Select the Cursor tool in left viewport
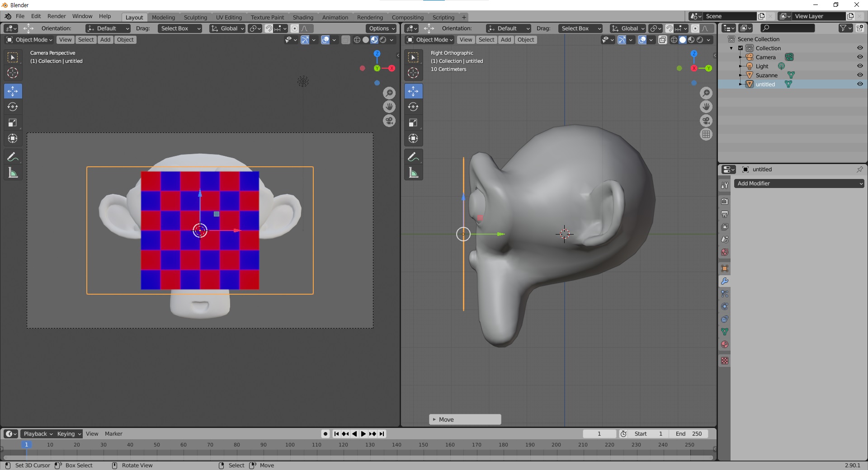The height and width of the screenshot is (470, 868). point(13,73)
